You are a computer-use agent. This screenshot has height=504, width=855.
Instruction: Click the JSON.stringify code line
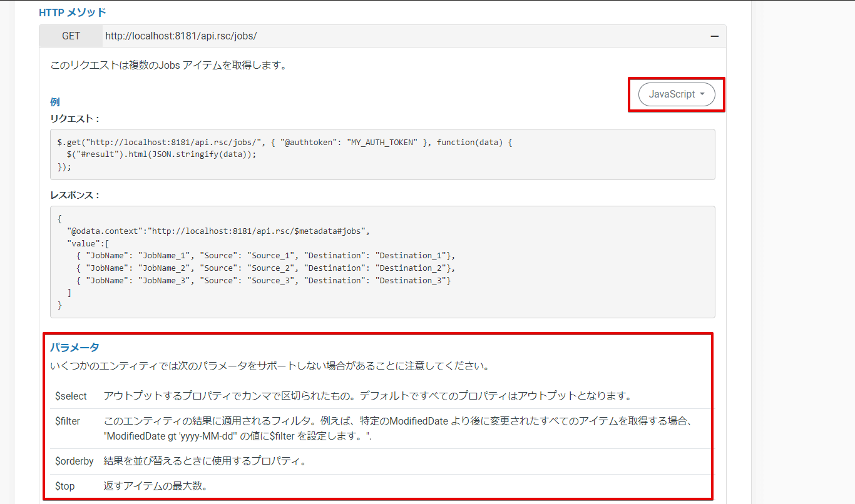click(x=161, y=155)
